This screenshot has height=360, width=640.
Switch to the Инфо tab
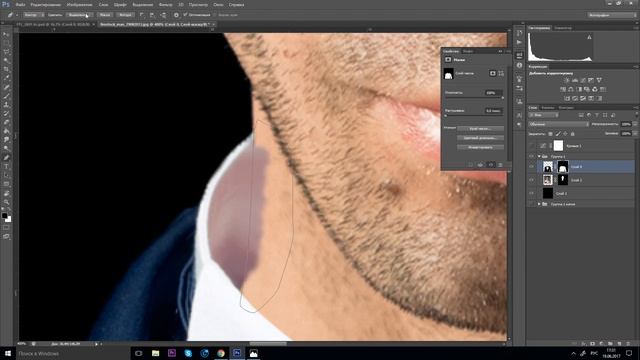click(468, 51)
